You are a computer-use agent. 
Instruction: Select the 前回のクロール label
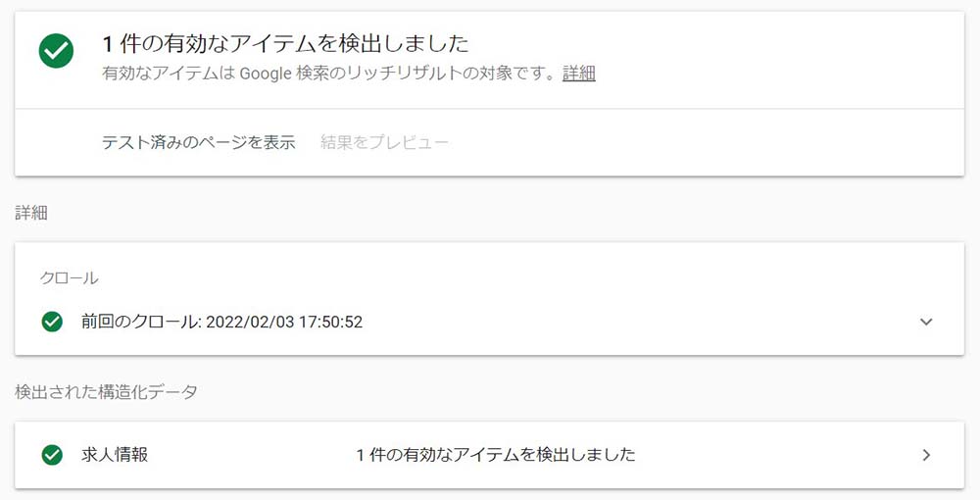point(141,322)
